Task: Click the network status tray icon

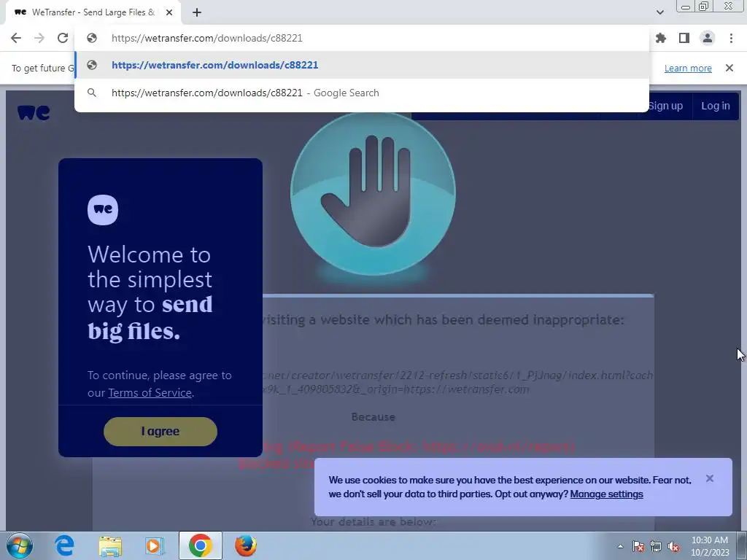Action: pyautogui.click(x=656, y=546)
